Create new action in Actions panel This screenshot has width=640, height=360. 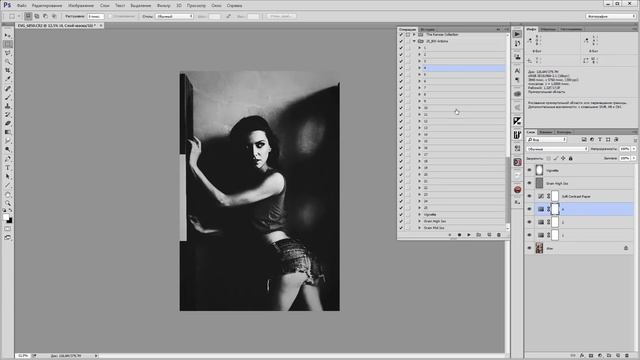pyautogui.click(x=489, y=235)
